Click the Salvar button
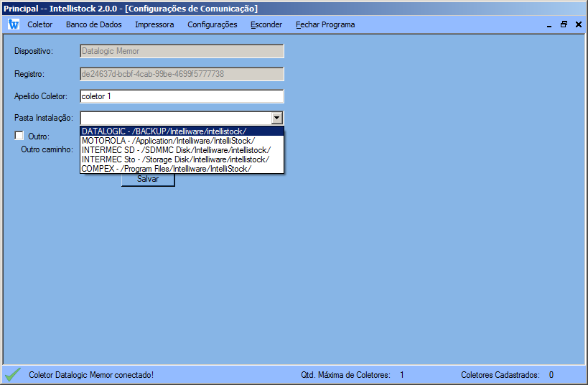 148,180
